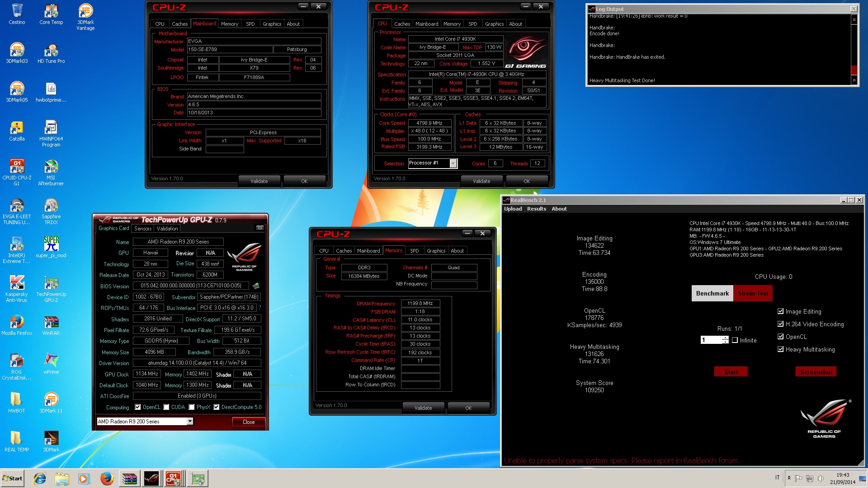Toggle Heavy Multitasking checkbox

pos(780,349)
